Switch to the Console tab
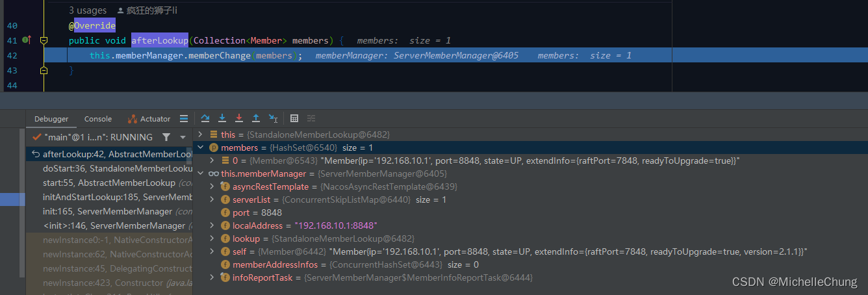The height and width of the screenshot is (295, 868). [98, 119]
